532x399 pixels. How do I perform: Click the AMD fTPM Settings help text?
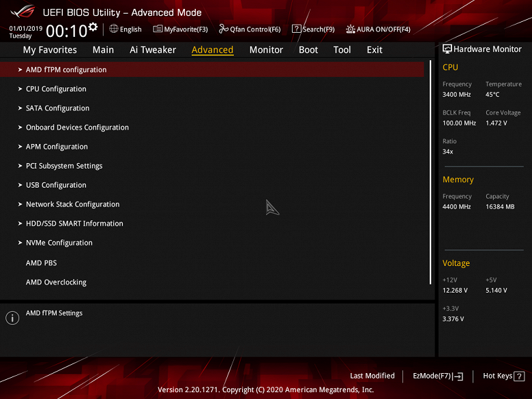pos(54,313)
